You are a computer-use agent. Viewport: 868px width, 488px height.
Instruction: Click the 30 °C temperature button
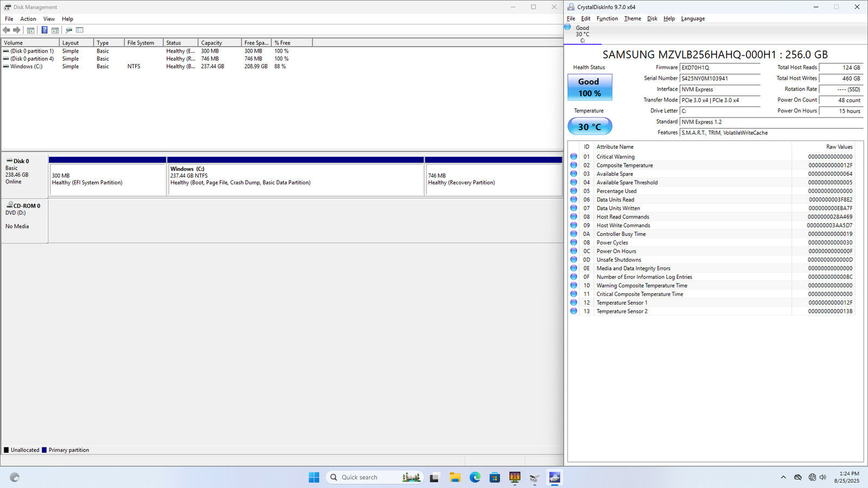click(x=589, y=126)
